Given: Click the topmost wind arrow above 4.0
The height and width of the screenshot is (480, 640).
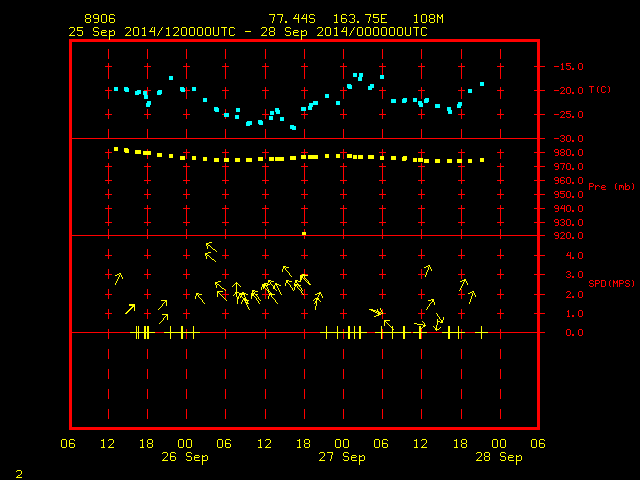Looking at the screenshot, I should tap(211, 247).
